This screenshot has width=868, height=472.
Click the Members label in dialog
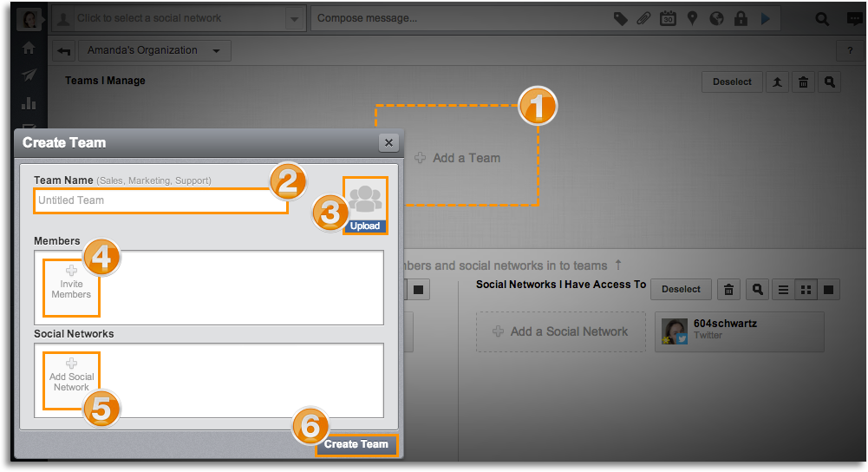57,241
